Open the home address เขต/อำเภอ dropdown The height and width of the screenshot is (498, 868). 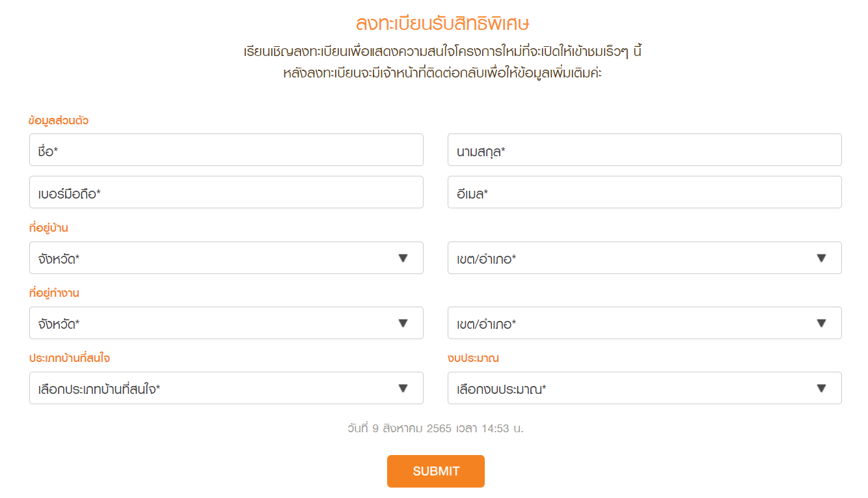pos(645,258)
